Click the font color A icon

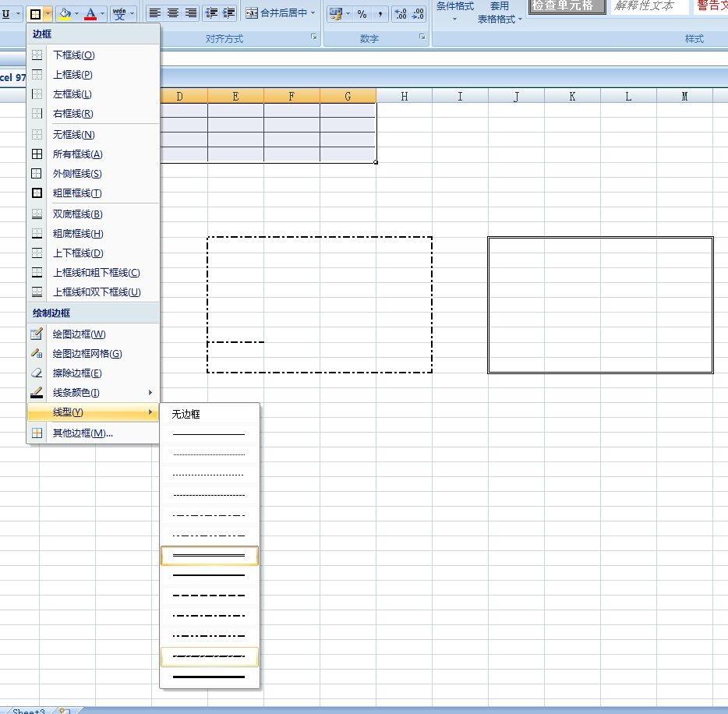point(90,14)
